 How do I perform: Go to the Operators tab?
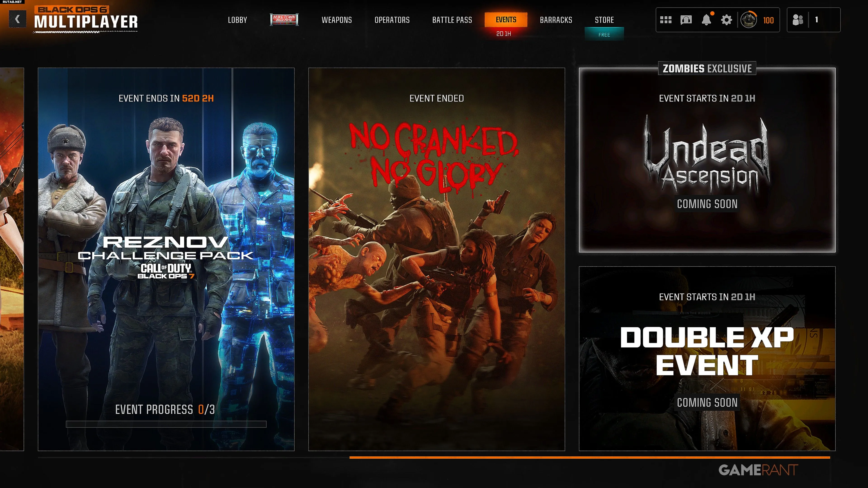(x=392, y=20)
